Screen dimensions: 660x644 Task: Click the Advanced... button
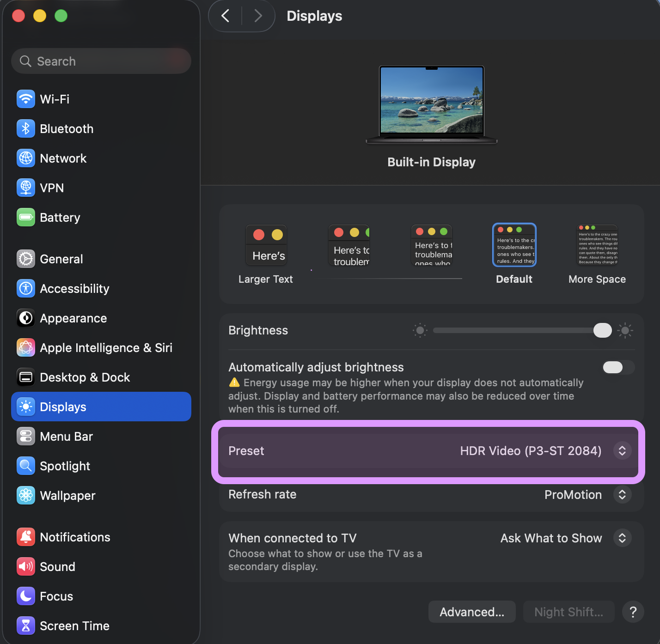pos(472,612)
